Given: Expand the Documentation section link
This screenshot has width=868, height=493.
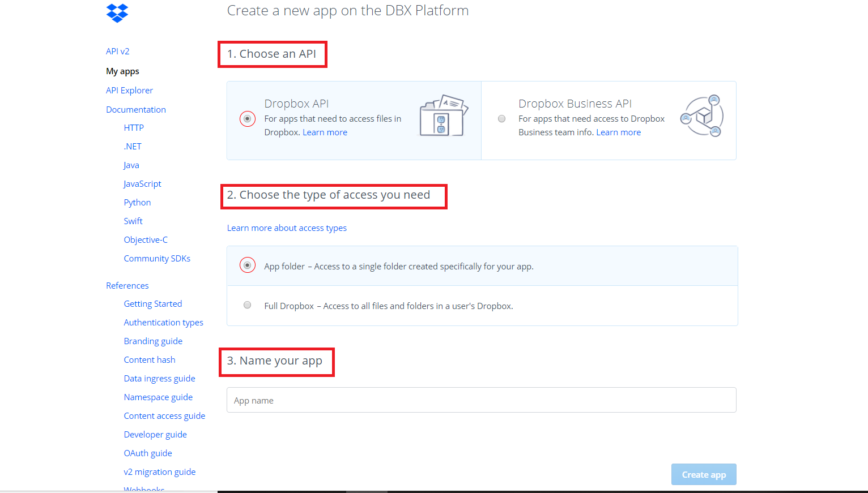Looking at the screenshot, I should 136,110.
